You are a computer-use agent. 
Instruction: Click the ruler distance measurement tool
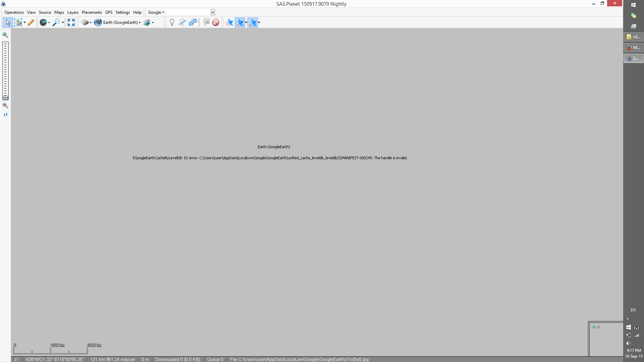(31, 22)
